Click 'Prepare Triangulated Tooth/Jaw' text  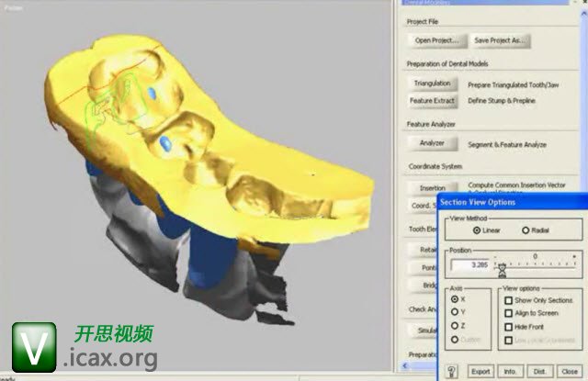coord(513,85)
